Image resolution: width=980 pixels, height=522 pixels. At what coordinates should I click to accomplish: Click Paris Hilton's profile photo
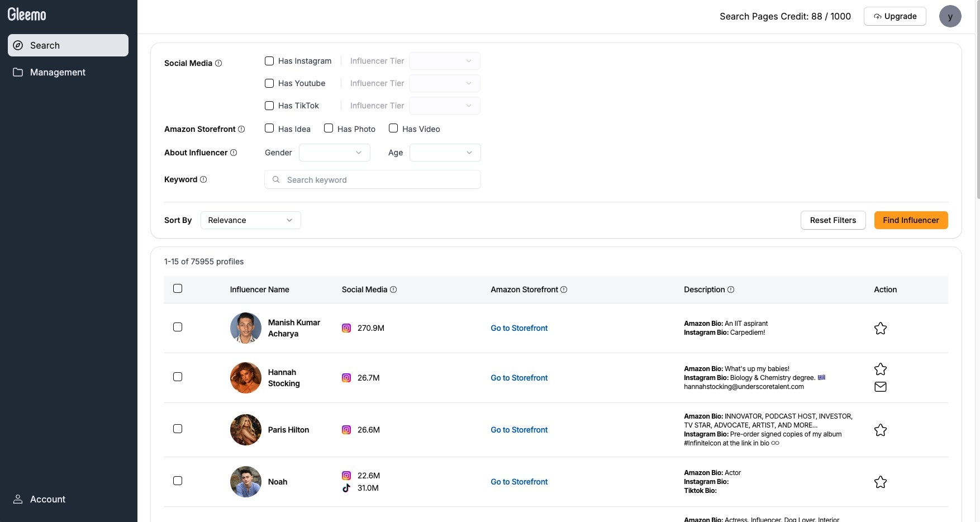(246, 430)
